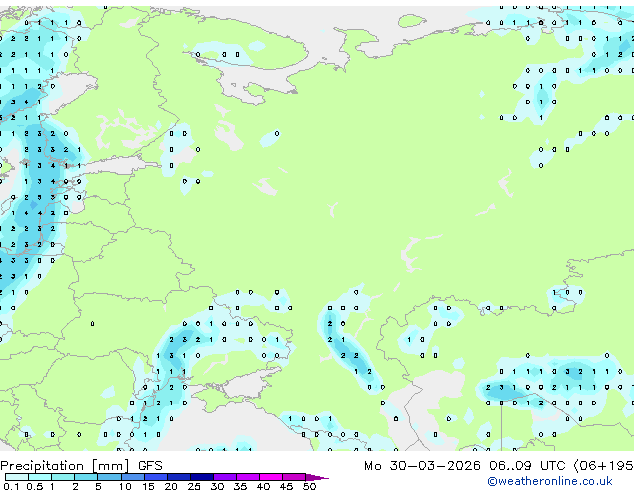Click the date "30-03-2026" text

tap(435, 466)
